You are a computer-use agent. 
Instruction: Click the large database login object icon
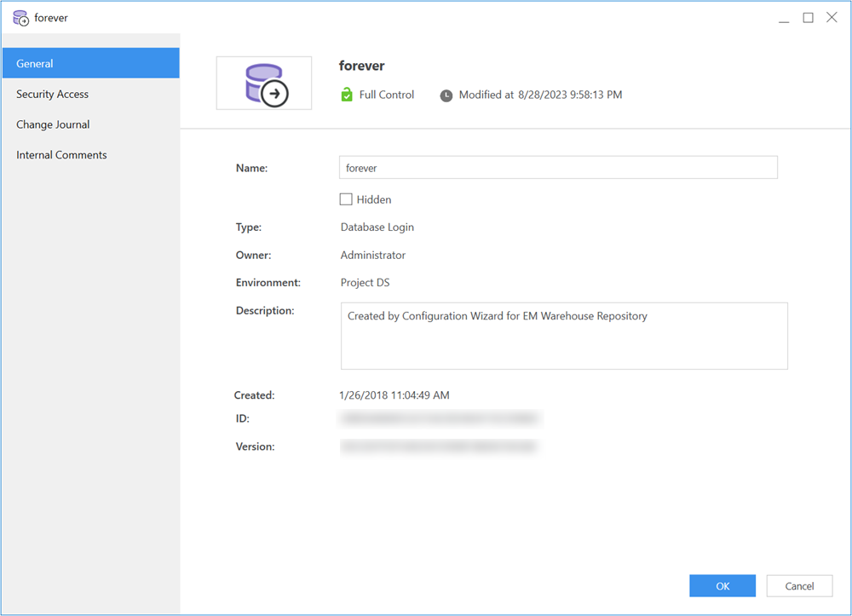[x=264, y=83]
